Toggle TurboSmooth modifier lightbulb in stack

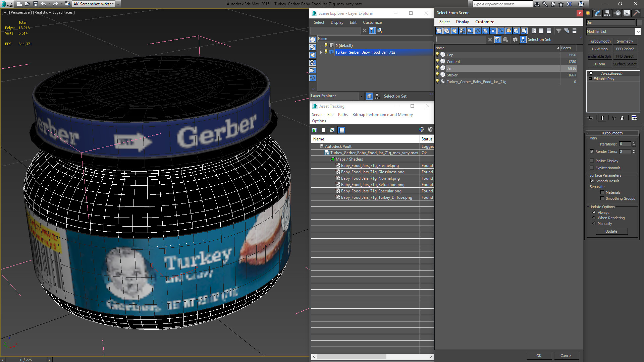591,73
